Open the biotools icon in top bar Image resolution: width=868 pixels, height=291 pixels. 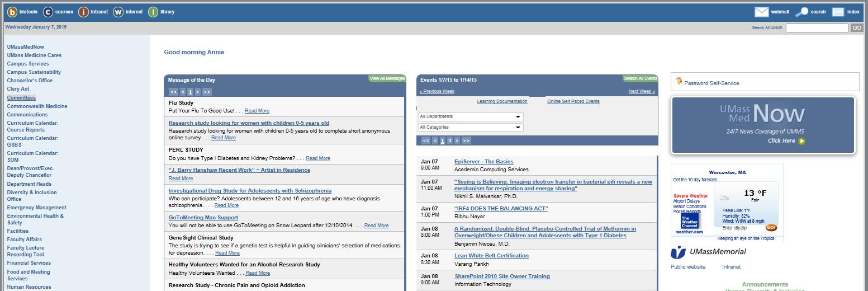coord(12,12)
